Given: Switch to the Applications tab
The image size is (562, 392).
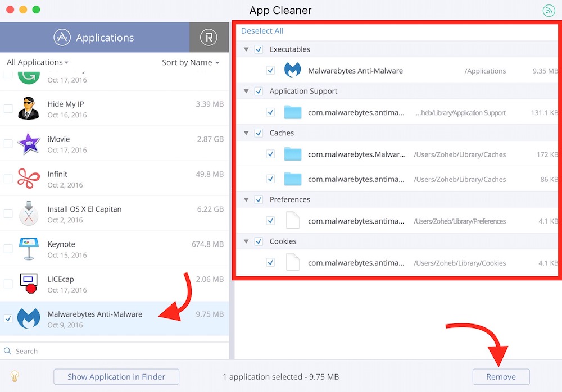Looking at the screenshot, I should 94,38.
